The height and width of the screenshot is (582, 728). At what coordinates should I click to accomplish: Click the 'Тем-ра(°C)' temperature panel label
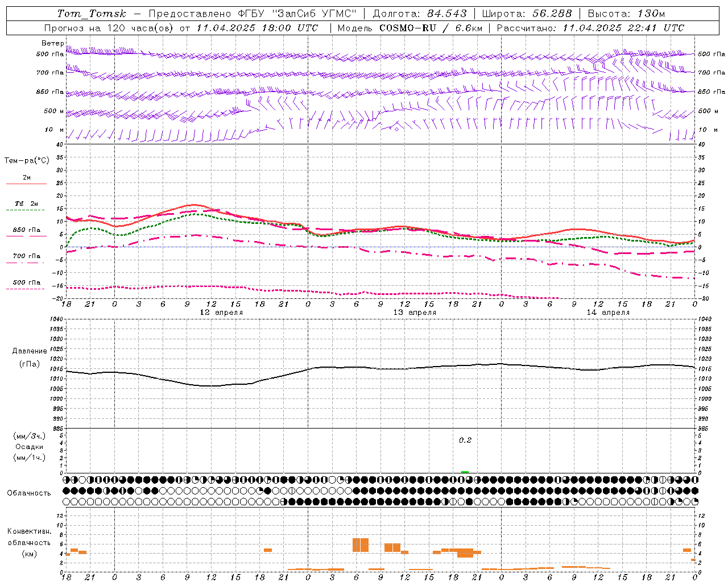coord(27,161)
